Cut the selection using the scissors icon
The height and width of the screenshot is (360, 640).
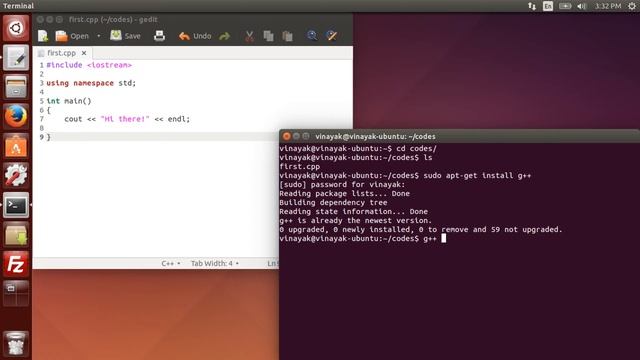pos(249,36)
